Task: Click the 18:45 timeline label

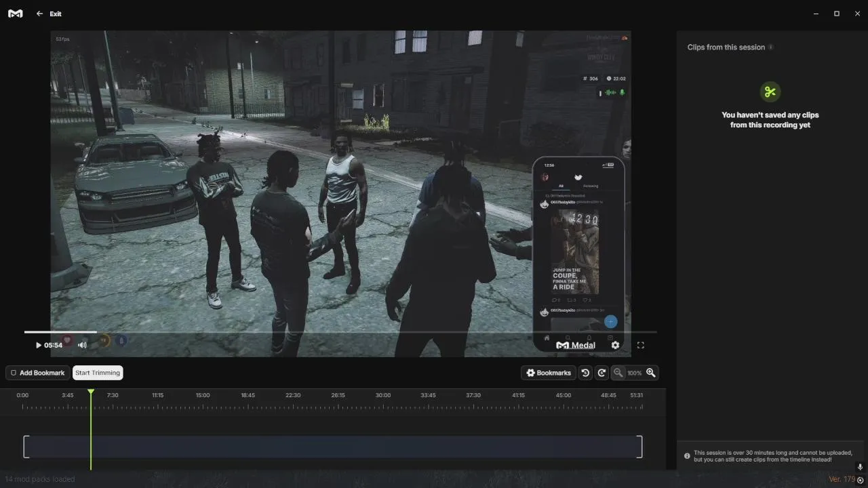Action: tap(248, 395)
